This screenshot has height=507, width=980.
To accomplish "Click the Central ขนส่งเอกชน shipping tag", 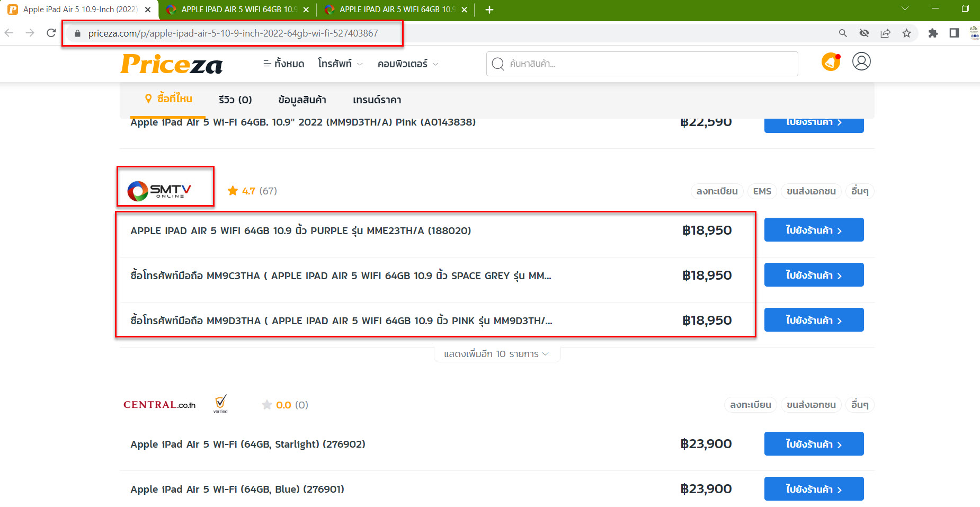I will 811,405.
